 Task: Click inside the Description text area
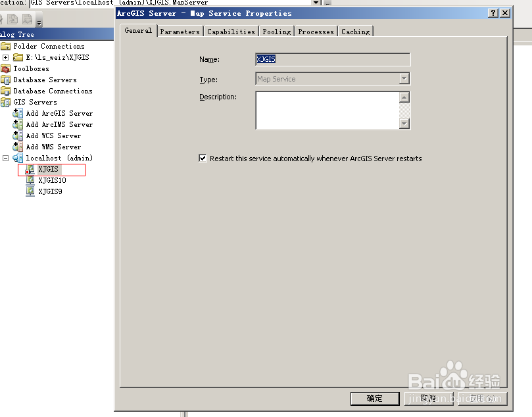tap(327, 110)
